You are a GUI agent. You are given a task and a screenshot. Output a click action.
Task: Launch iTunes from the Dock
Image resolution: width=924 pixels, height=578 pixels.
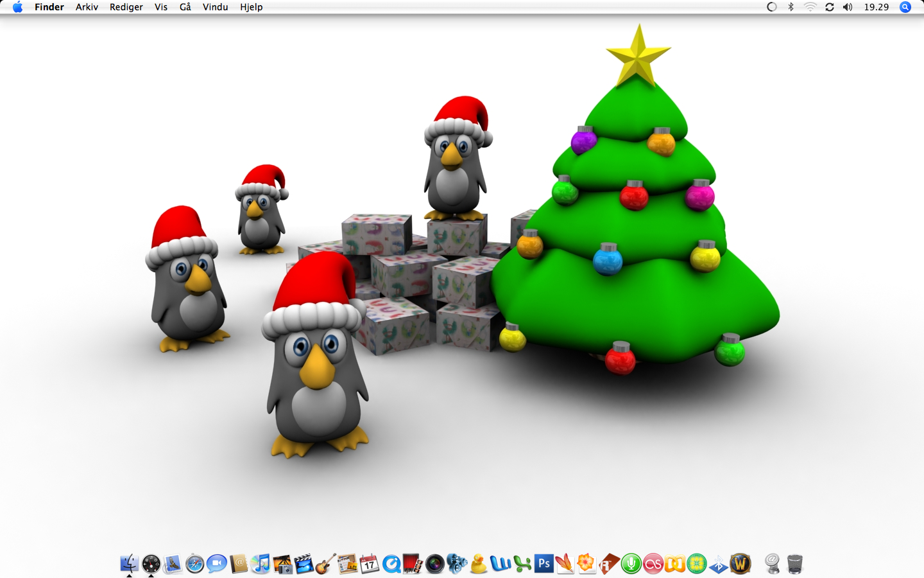tap(260, 564)
